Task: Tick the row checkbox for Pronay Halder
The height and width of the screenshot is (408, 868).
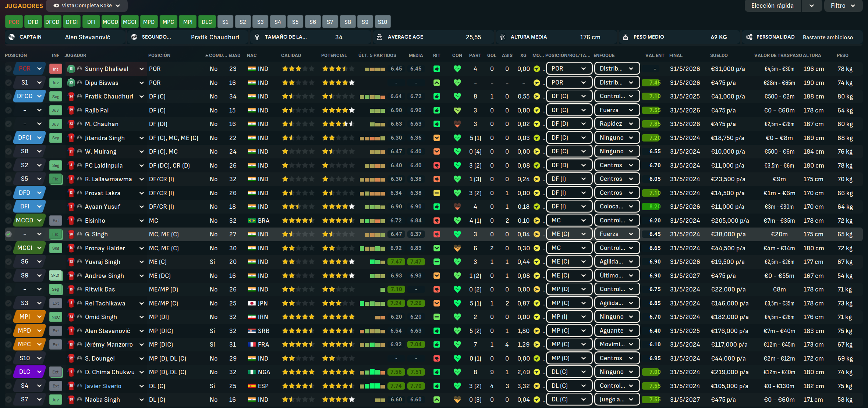Action: [x=8, y=248]
